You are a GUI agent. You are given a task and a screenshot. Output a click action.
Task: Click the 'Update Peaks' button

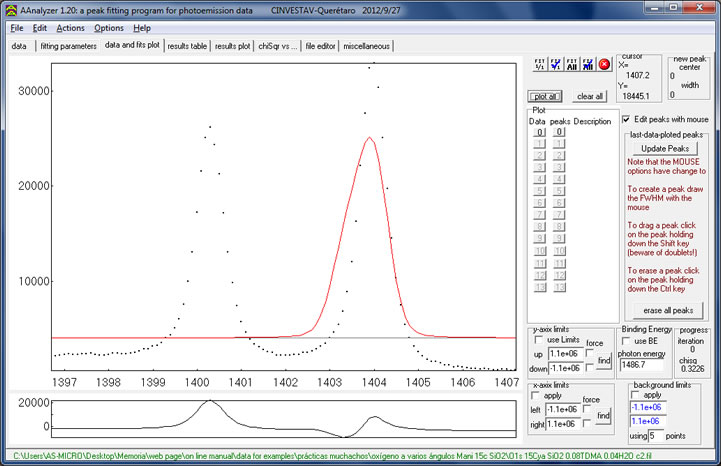click(665, 148)
